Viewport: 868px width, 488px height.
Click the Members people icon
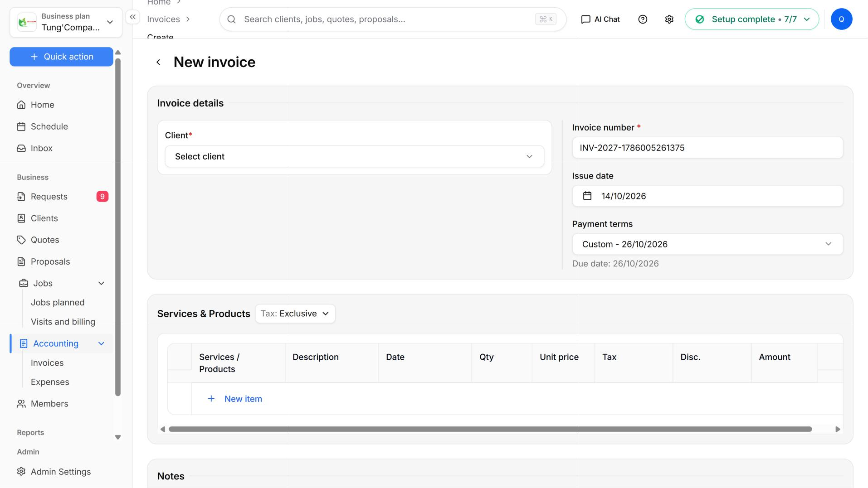(21, 404)
